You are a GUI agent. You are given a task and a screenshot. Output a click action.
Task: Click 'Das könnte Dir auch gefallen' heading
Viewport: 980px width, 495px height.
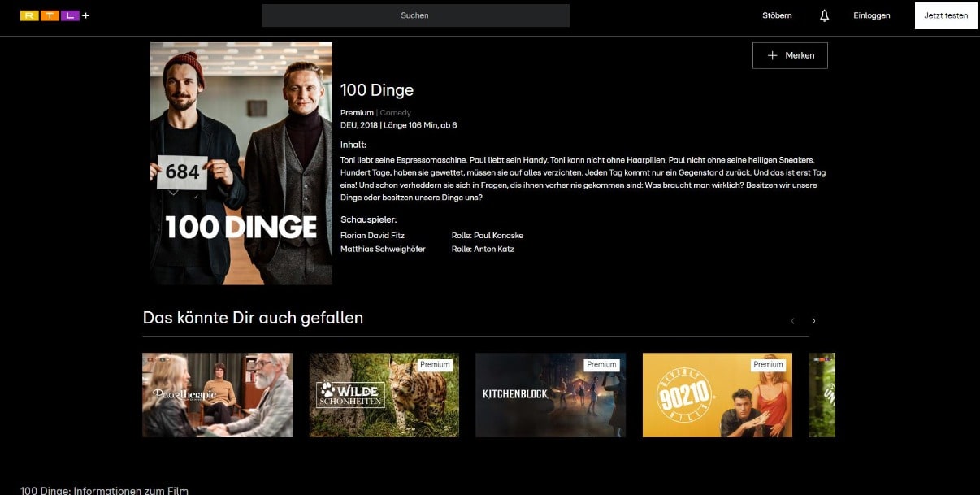[x=253, y=318]
